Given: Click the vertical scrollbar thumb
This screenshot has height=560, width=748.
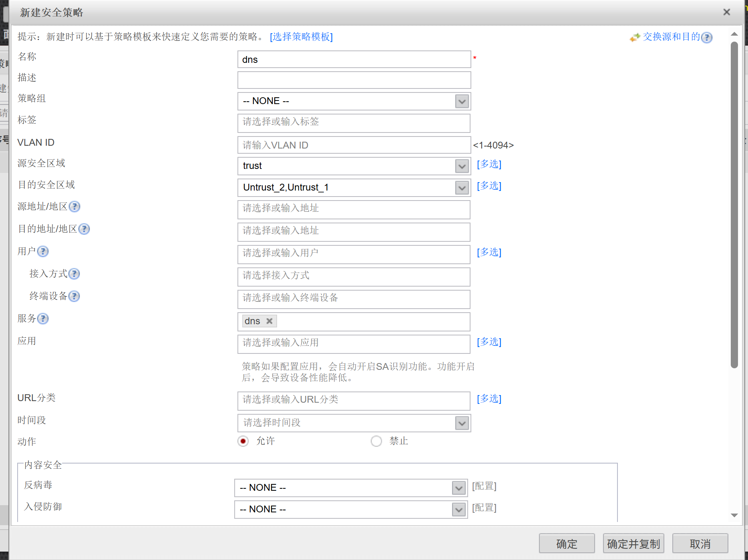Looking at the screenshot, I should coord(734,205).
